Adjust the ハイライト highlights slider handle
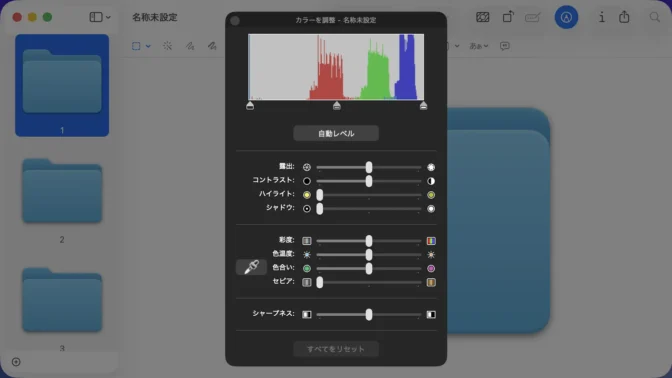Screen dimensions: 672x378 click(319, 195)
